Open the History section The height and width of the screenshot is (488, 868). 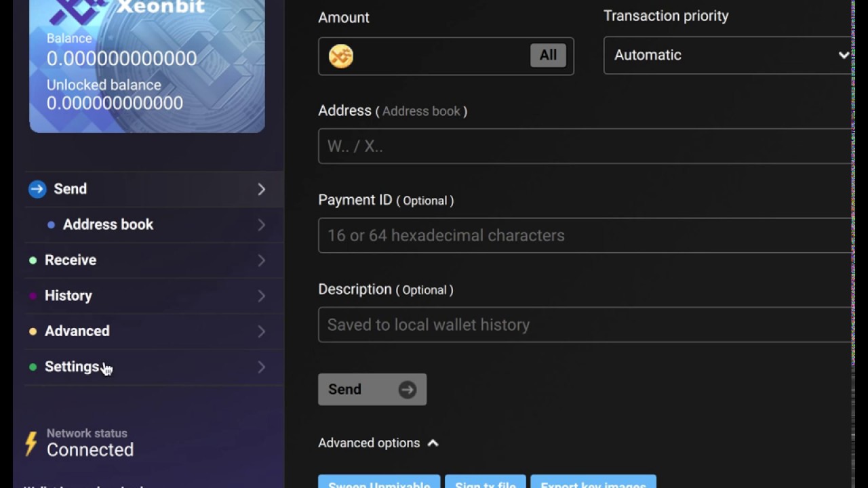154,296
